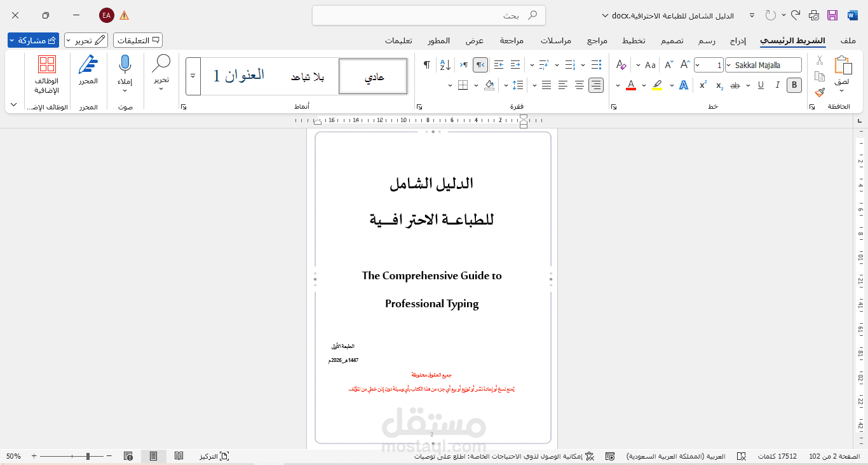This screenshot has height=465, width=868.
Task: Click the search (بحث) box
Action: 429,15
